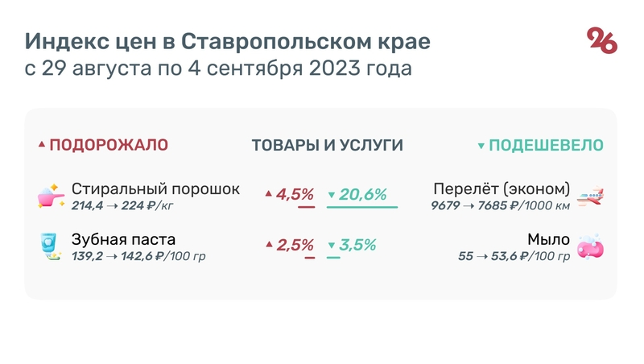Image resolution: width=644 pixels, height=364 pixels.
Task: Click the toothpaste tube icon
Action: click(x=50, y=246)
